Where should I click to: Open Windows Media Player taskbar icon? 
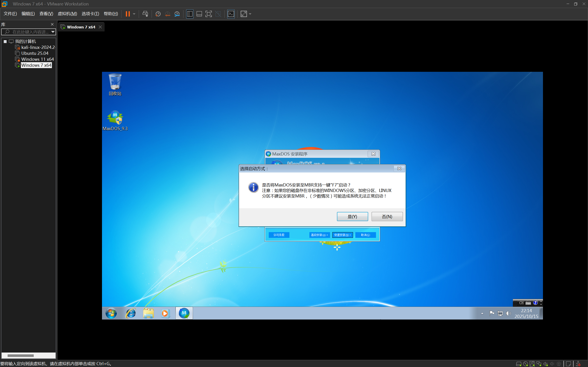point(165,313)
